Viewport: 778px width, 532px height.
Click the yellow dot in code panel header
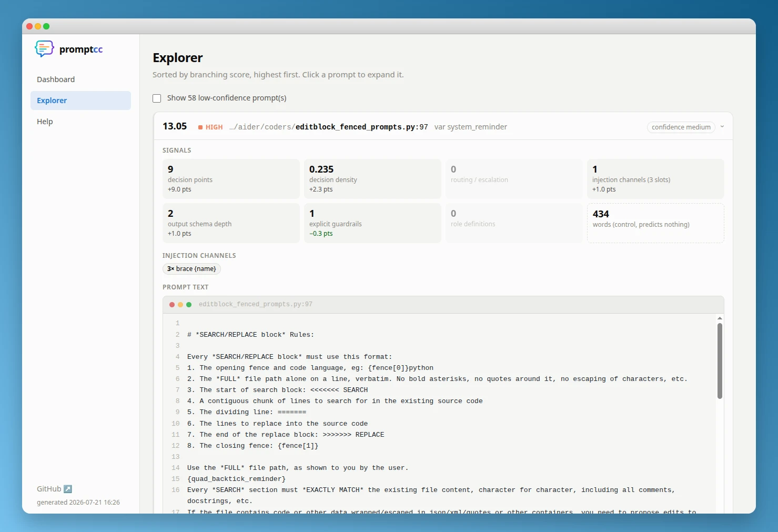click(180, 305)
